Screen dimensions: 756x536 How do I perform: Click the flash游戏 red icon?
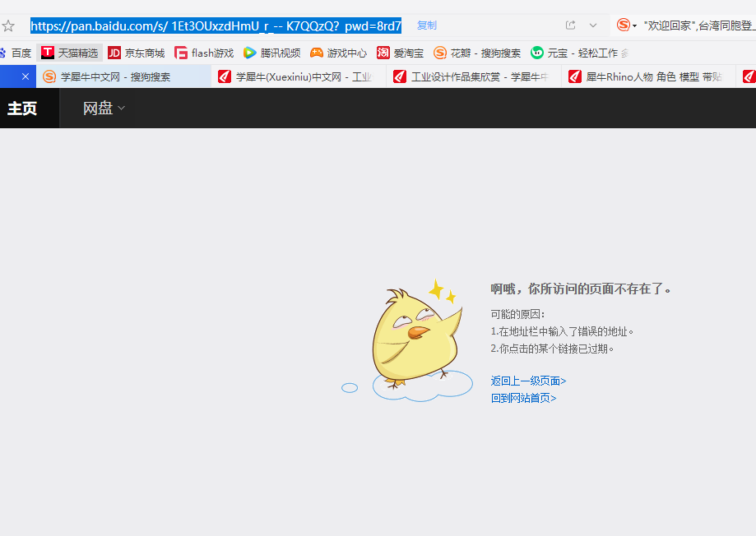click(x=181, y=53)
